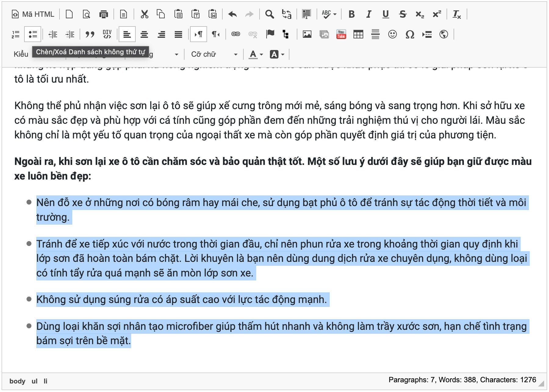This screenshot has width=549, height=392.
Task: Insert special character with the Omega icon
Action: pyautogui.click(x=410, y=34)
